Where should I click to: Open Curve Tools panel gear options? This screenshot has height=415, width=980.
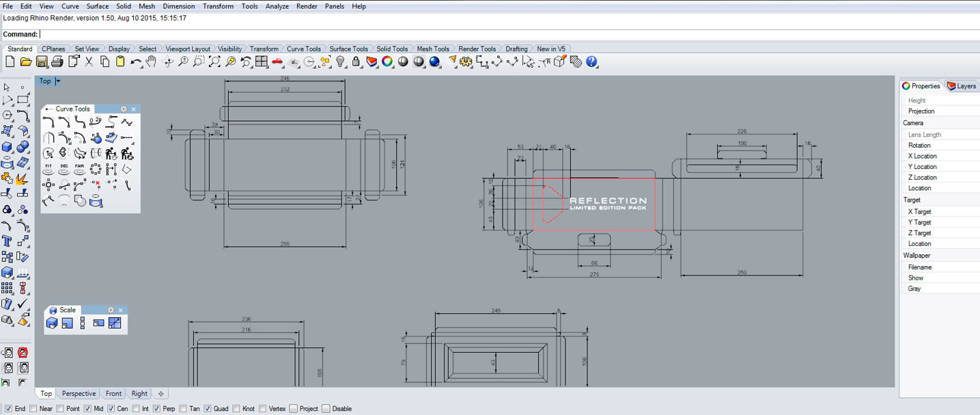click(x=124, y=109)
